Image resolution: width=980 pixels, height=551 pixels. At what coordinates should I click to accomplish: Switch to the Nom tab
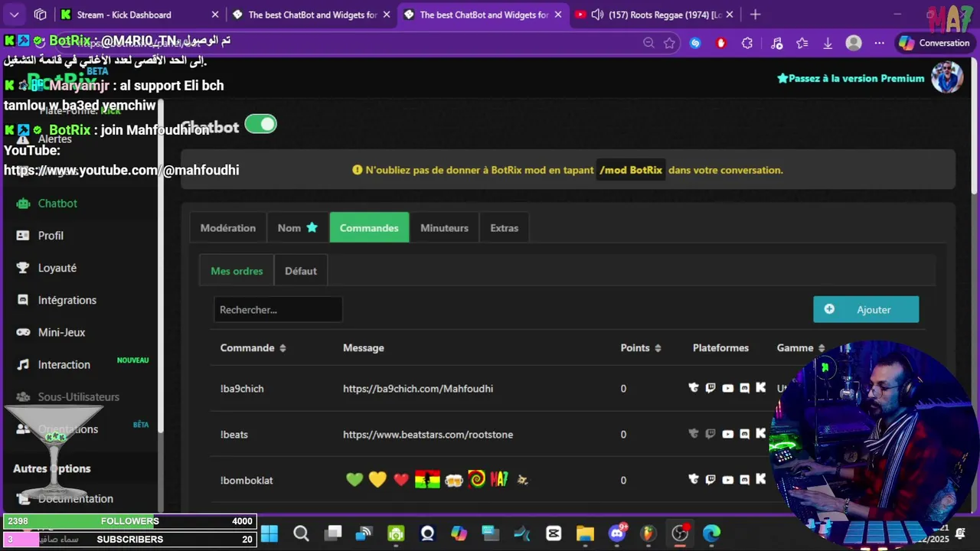297,228
